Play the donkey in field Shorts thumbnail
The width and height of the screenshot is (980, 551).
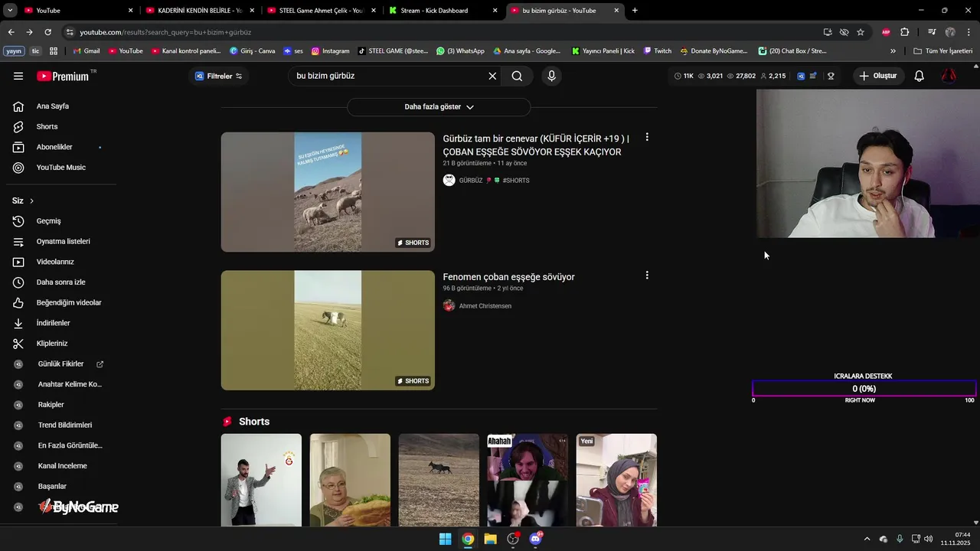[328, 331]
